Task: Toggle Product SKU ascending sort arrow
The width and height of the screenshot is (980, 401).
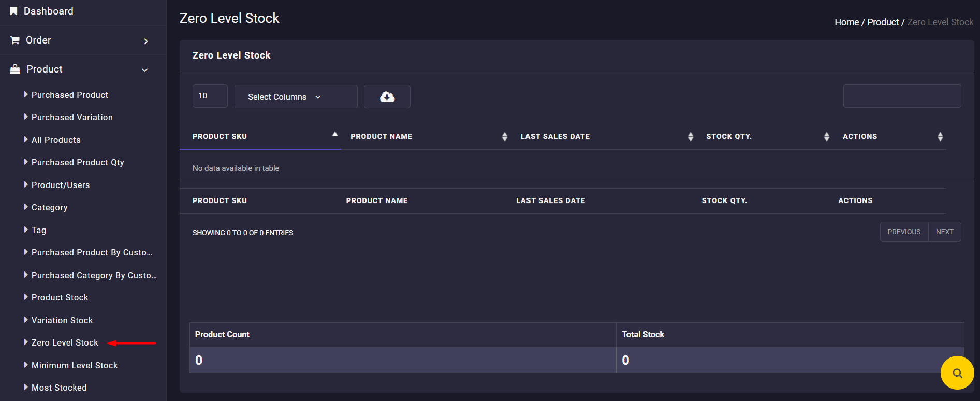Action: click(x=335, y=134)
